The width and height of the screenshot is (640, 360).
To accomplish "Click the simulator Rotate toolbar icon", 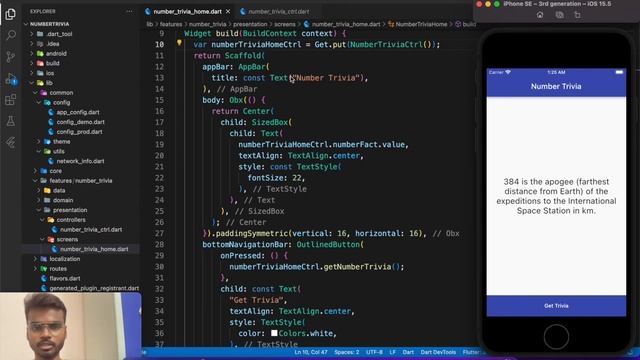I will tap(577, 15).
